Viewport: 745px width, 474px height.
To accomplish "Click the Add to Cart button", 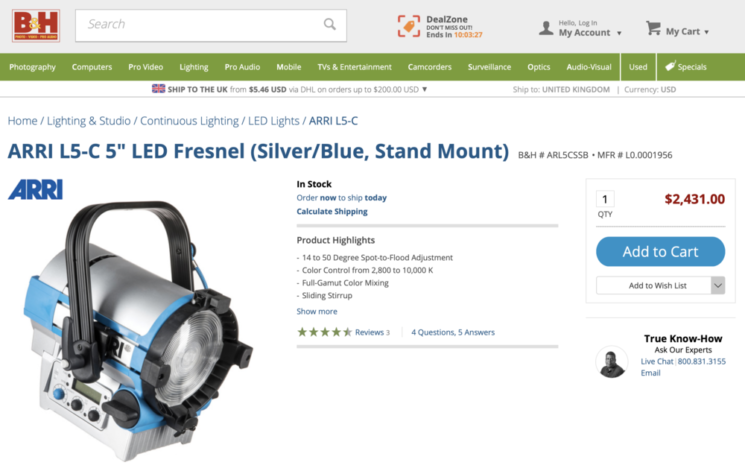I will pyautogui.click(x=660, y=251).
